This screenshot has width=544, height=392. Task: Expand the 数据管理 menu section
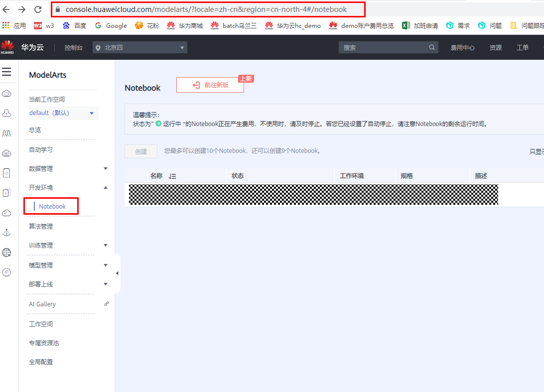point(106,168)
